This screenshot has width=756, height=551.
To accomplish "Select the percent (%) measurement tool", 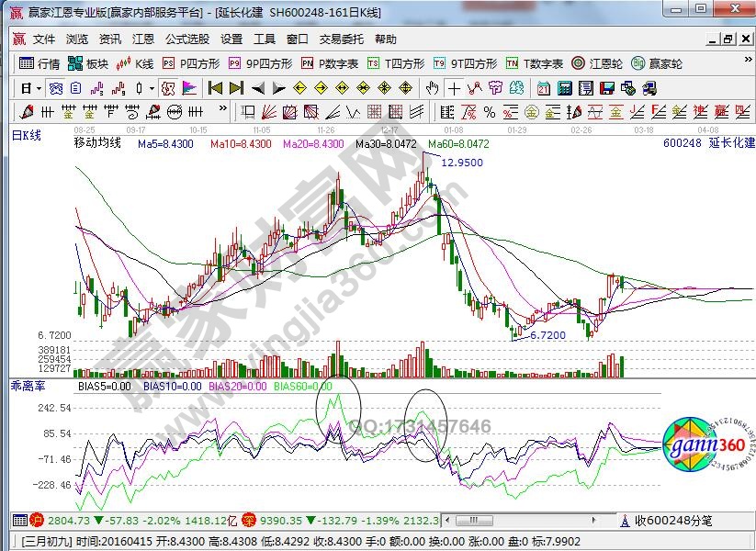I will coord(489,112).
